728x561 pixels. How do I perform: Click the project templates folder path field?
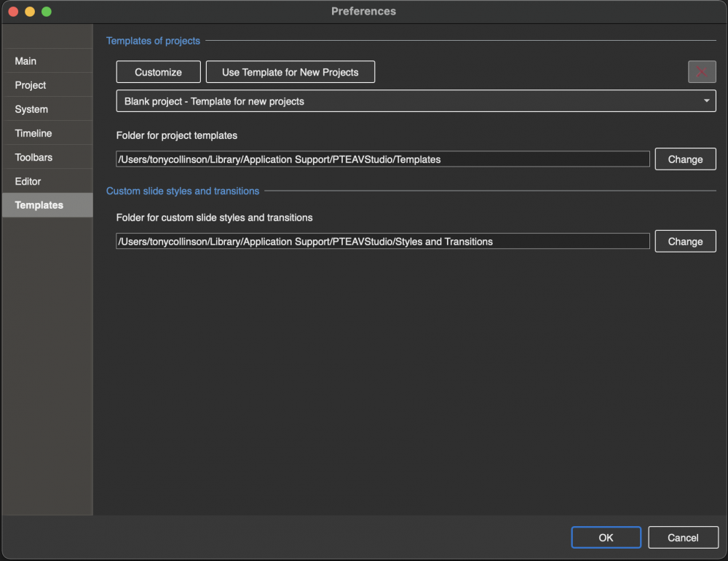tap(382, 159)
